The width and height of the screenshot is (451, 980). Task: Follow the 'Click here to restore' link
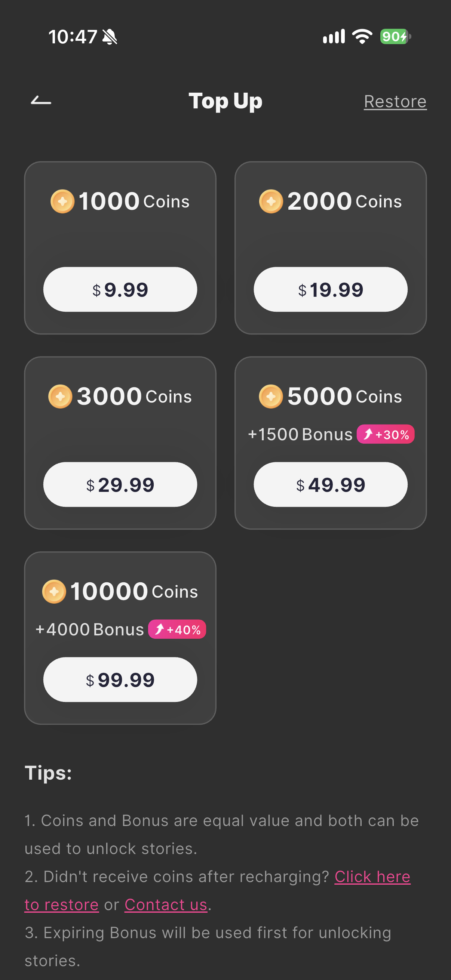pos(372,877)
